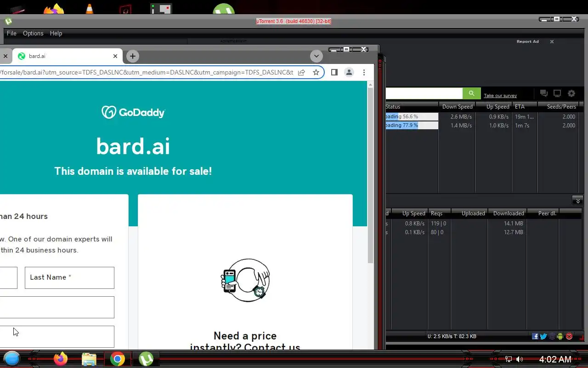Click the web globe icon in uTorrent status bar
The image size is (588, 368).
click(x=552, y=336)
